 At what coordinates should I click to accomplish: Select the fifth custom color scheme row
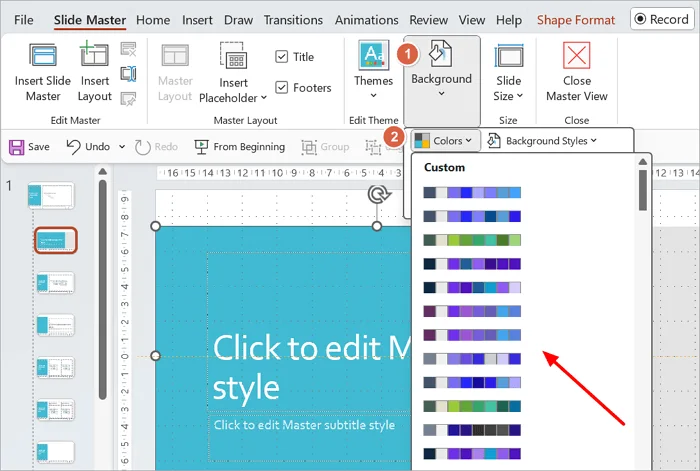(472, 287)
